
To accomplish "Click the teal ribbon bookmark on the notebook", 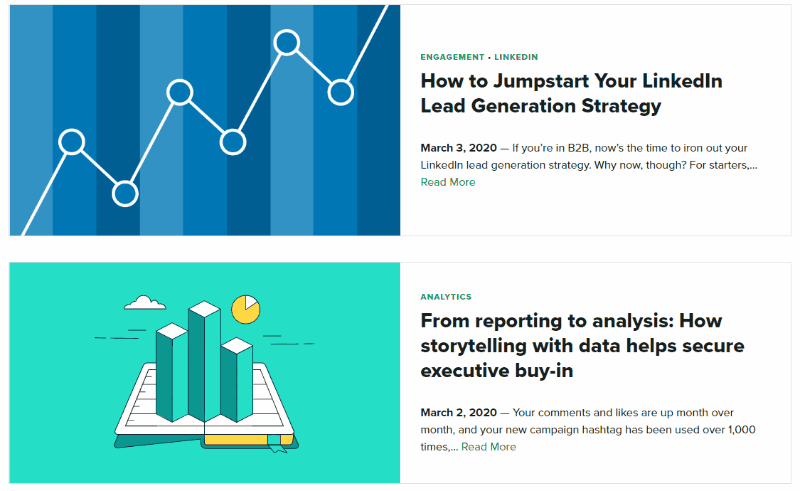I will 276,444.
